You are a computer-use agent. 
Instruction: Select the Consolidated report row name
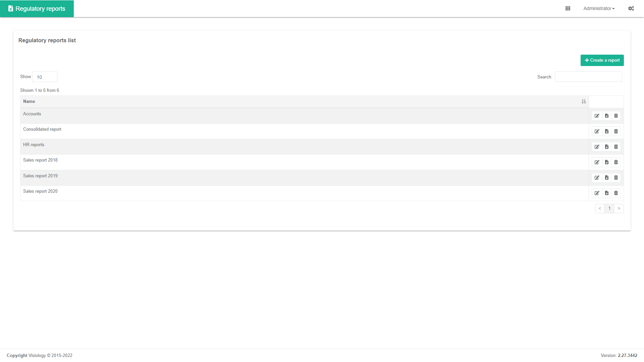point(42,129)
